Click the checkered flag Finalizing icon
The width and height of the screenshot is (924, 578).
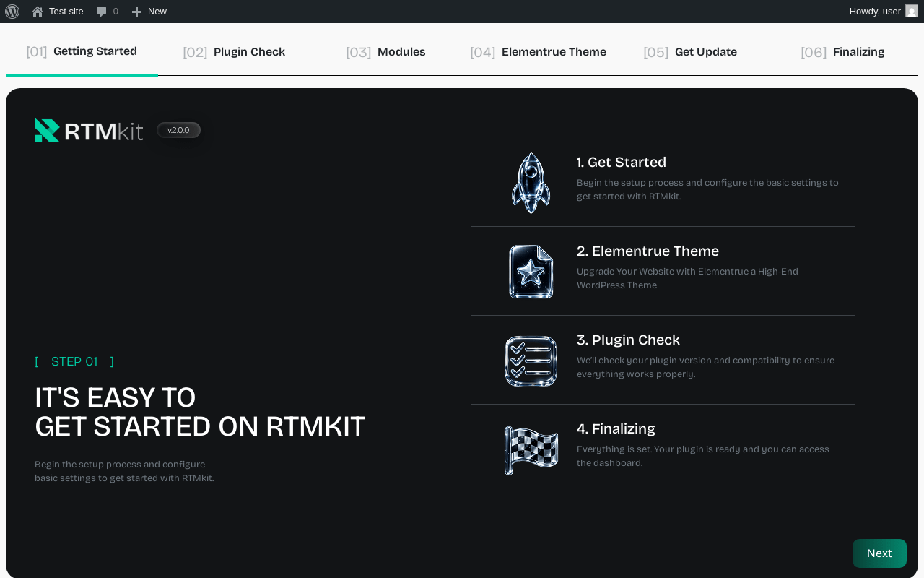click(531, 449)
